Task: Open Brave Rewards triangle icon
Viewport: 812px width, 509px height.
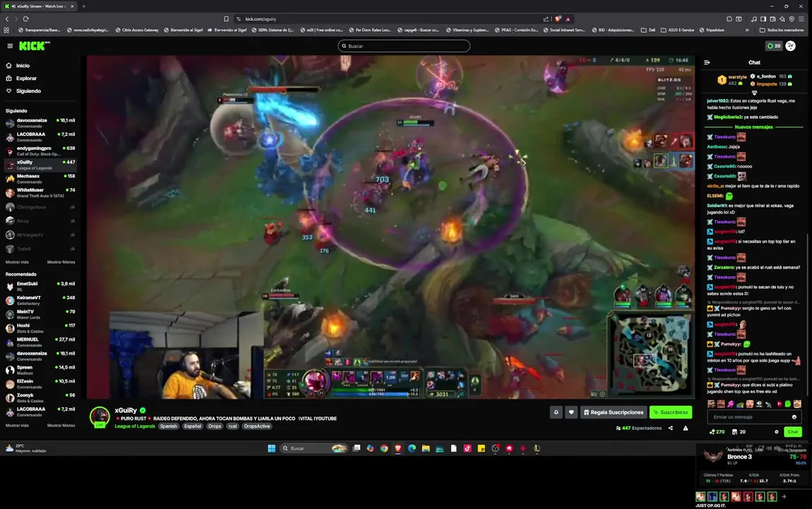Action: pos(568,19)
